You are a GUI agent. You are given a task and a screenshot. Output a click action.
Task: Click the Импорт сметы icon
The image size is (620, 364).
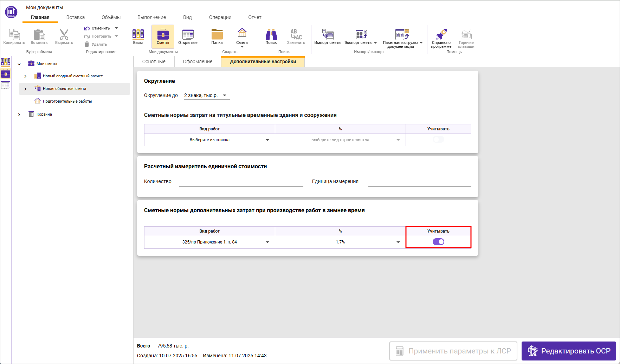(x=328, y=37)
